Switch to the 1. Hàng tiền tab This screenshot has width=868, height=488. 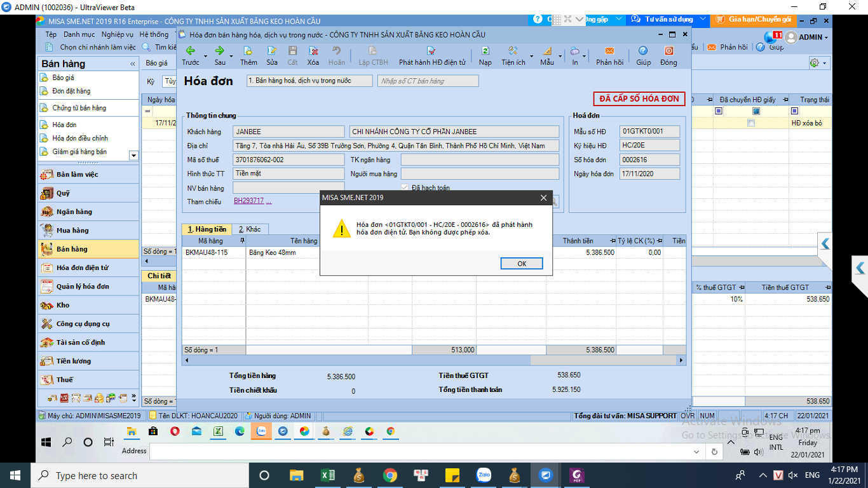point(206,229)
